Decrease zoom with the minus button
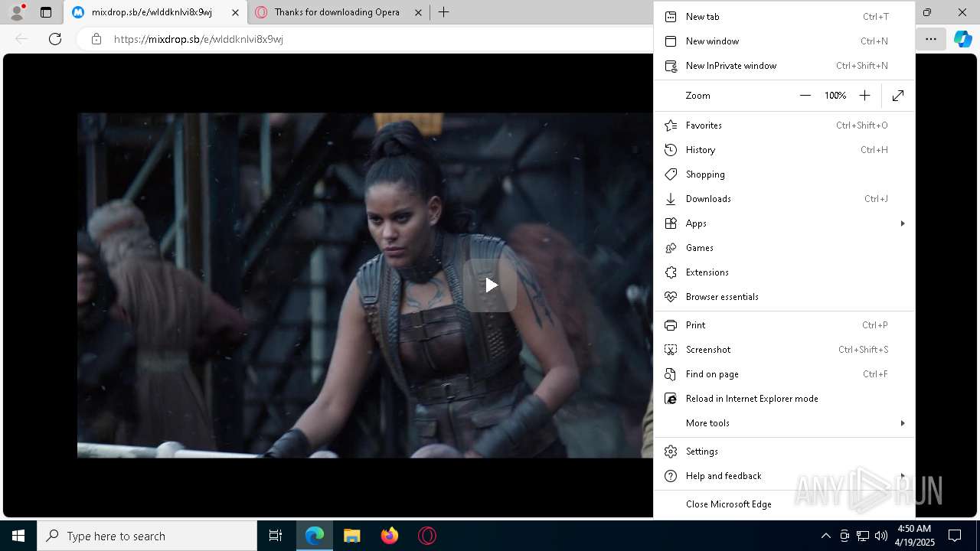Image resolution: width=980 pixels, height=551 pixels. [x=805, y=96]
